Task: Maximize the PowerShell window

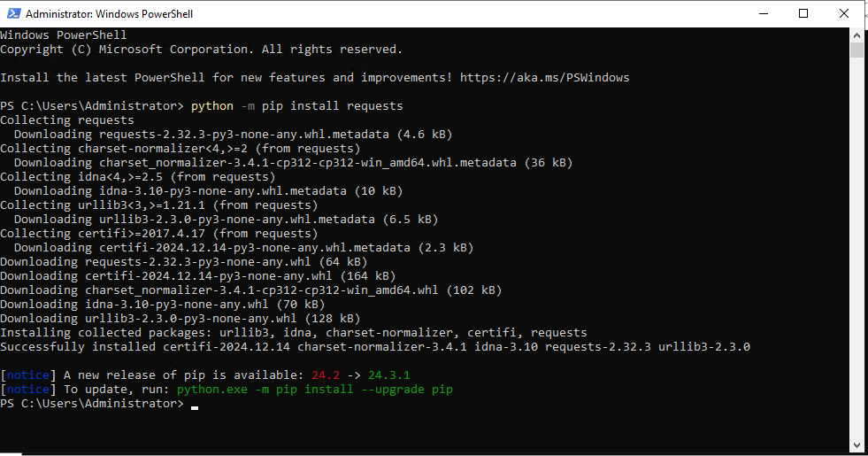Action: [x=803, y=13]
